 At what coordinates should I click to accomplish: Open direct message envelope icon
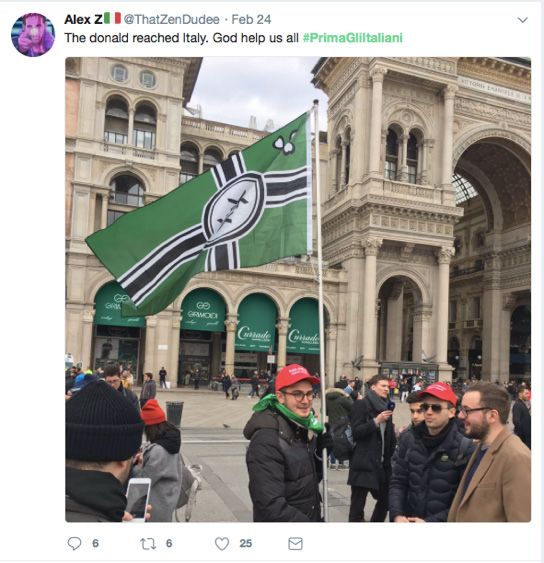(x=296, y=544)
